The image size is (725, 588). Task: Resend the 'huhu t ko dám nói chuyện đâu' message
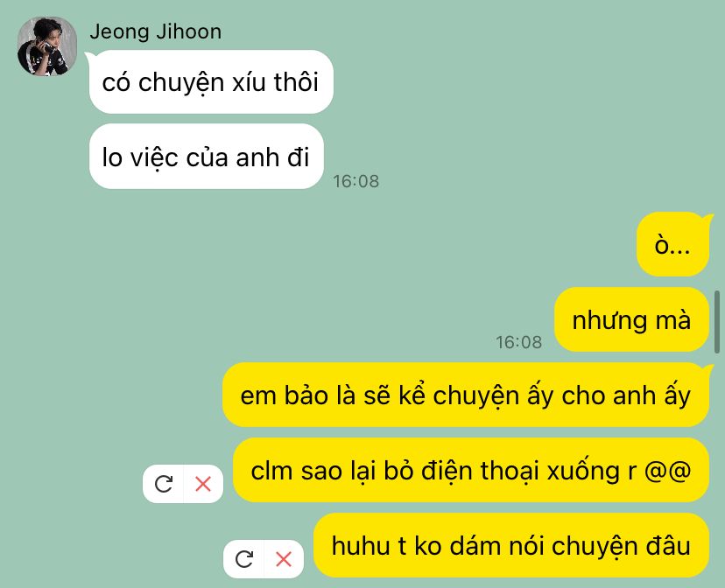tap(243, 559)
